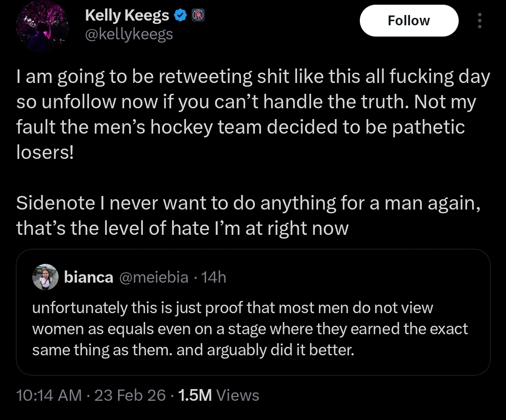Click the blue verified checkmark badge
This screenshot has height=420, width=506.
click(180, 16)
